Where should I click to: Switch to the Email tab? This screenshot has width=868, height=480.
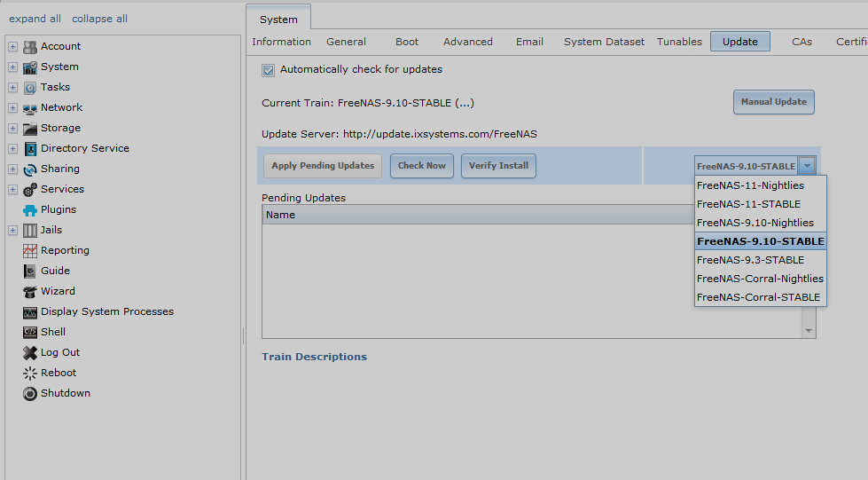coord(529,42)
